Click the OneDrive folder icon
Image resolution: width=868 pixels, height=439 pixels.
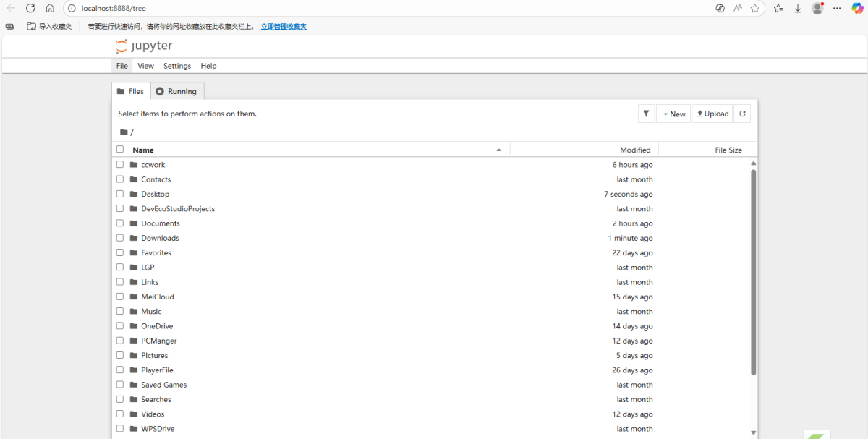(134, 326)
